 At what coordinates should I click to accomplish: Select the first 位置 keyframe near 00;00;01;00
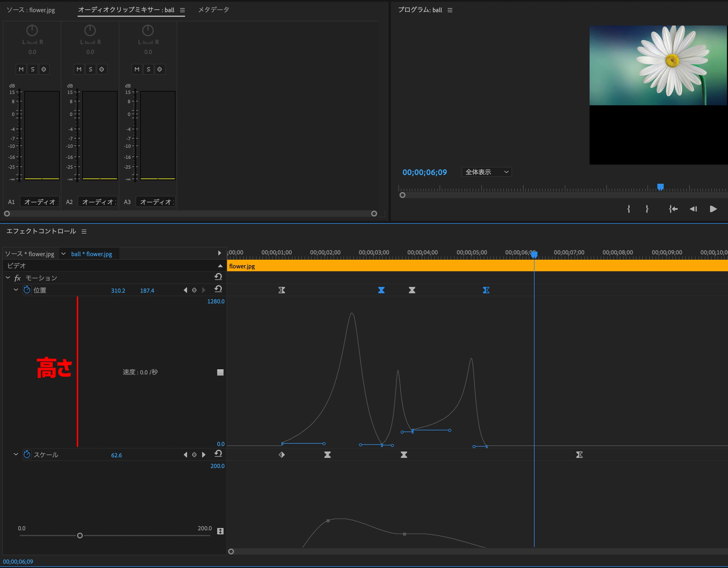click(x=282, y=290)
